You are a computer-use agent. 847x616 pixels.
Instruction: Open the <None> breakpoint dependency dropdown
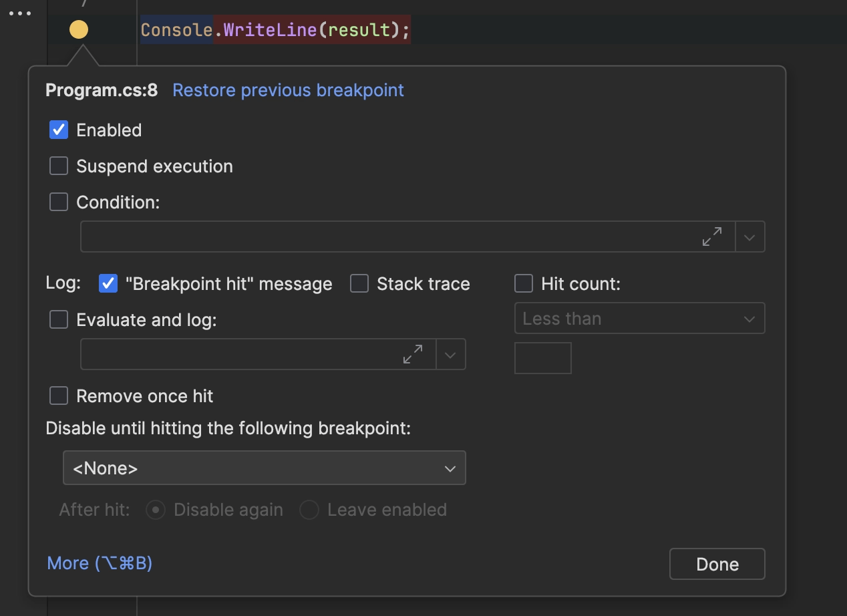point(264,468)
